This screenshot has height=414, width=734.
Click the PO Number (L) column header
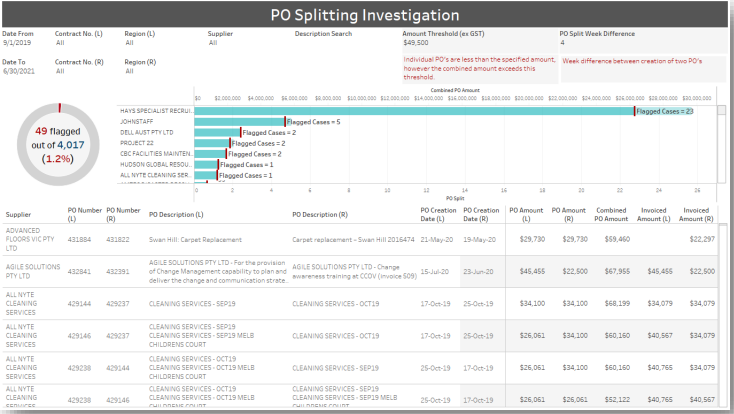point(85,214)
